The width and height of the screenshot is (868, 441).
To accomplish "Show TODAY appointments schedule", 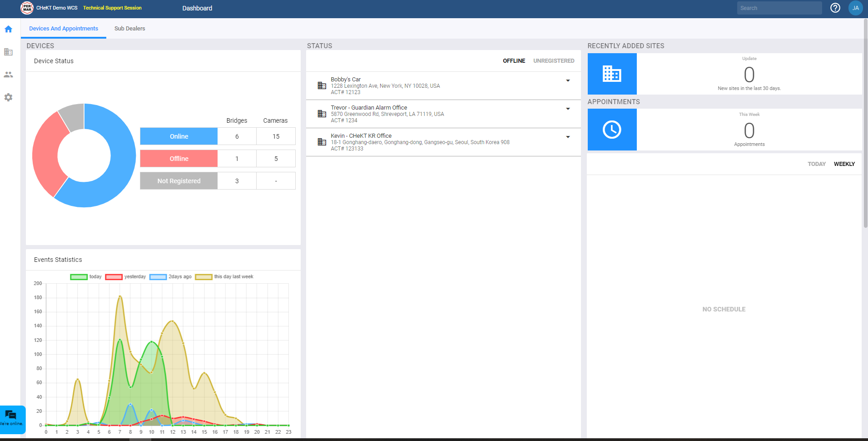I will (x=816, y=164).
